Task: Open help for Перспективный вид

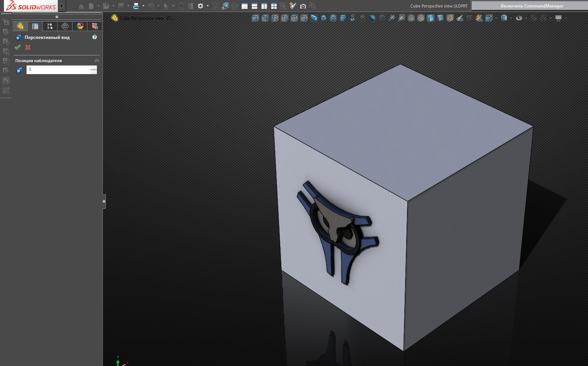Action: point(95,37)
